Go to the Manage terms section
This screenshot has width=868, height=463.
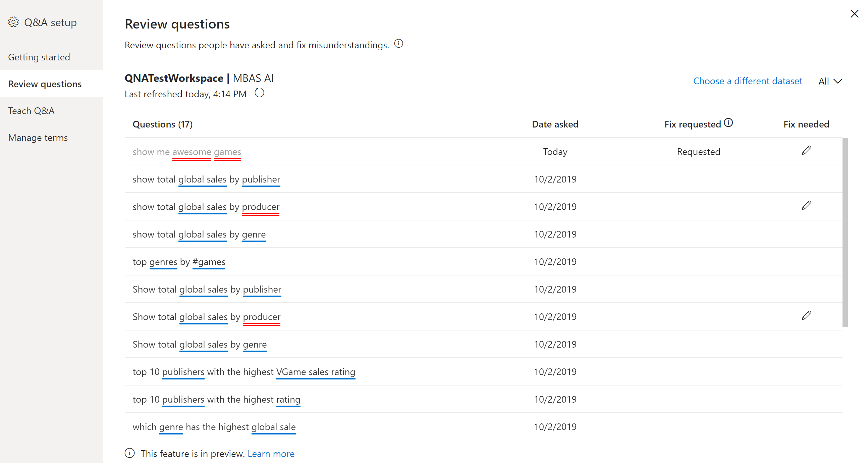(38, 138)
